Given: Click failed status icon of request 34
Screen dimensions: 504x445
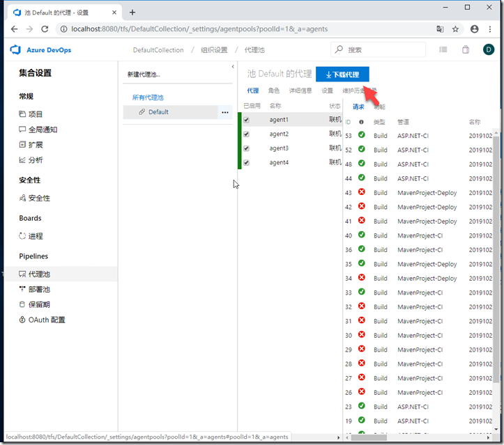Looking at the screenshot, I should tap(362, 277).
